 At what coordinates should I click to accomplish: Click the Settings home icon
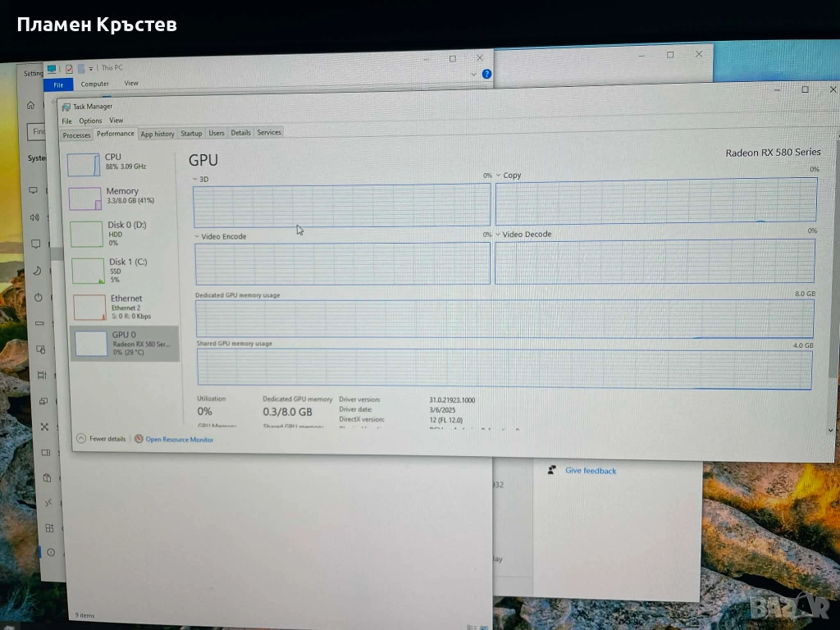(x=31, y=105)
